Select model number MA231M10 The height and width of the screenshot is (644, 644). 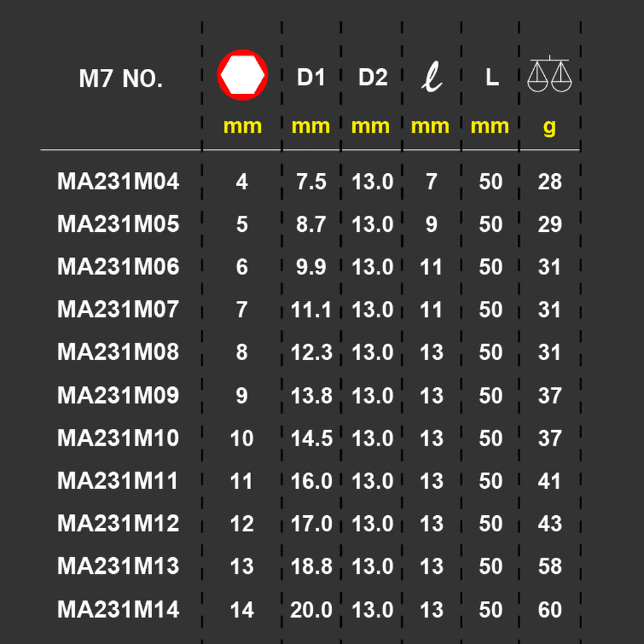(118, 438)
